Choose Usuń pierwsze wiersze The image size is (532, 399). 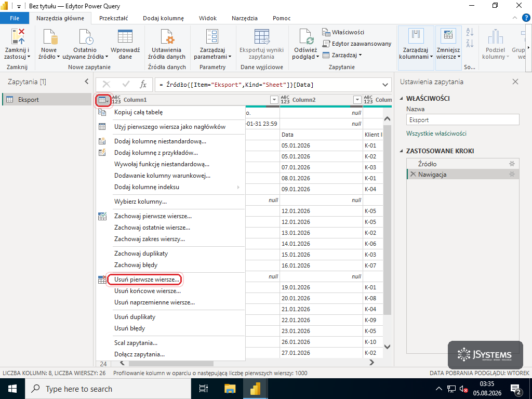pyautogui.click(x=170, y=280)
